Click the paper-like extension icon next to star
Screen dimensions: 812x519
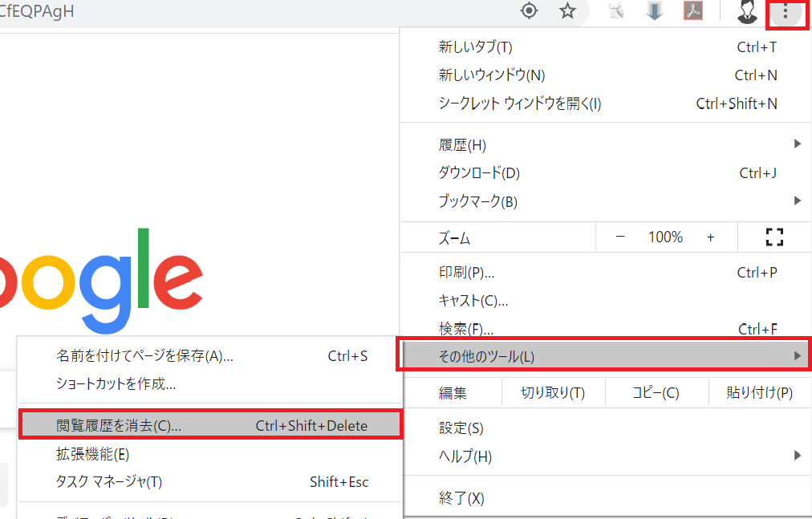click(x=616, y=11)
